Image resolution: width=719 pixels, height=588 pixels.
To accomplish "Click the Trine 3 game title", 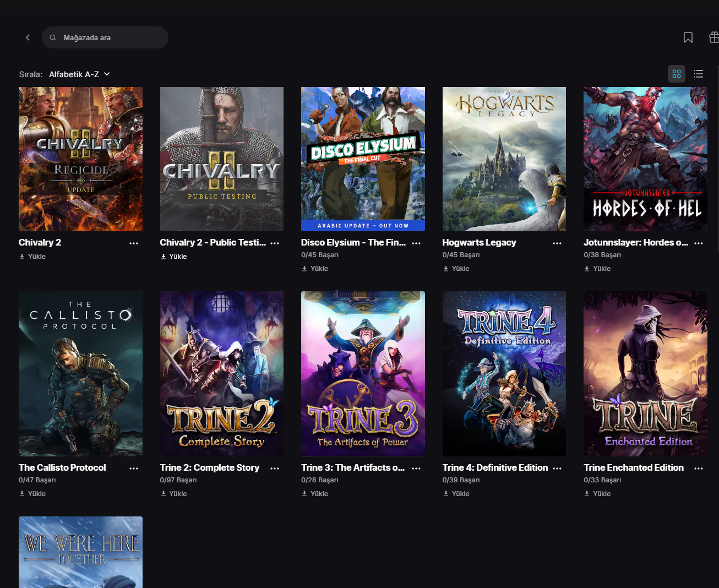I will tap(352, 467).
